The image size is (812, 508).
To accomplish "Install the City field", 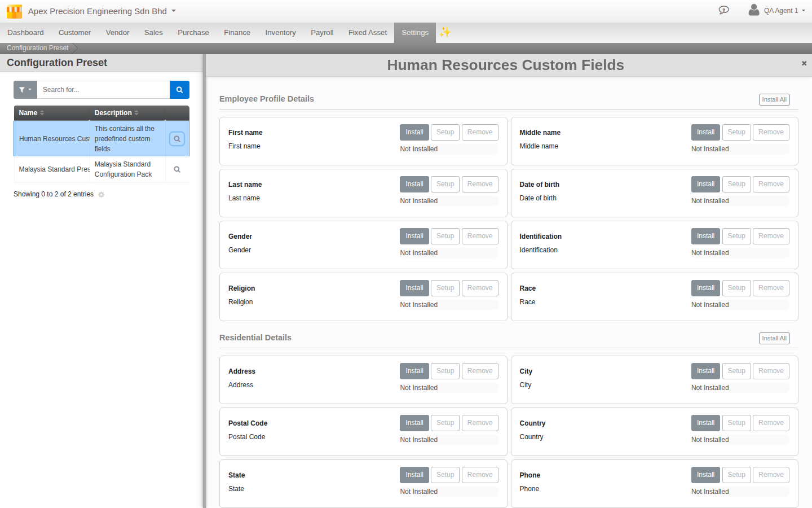I will (705, 371).
